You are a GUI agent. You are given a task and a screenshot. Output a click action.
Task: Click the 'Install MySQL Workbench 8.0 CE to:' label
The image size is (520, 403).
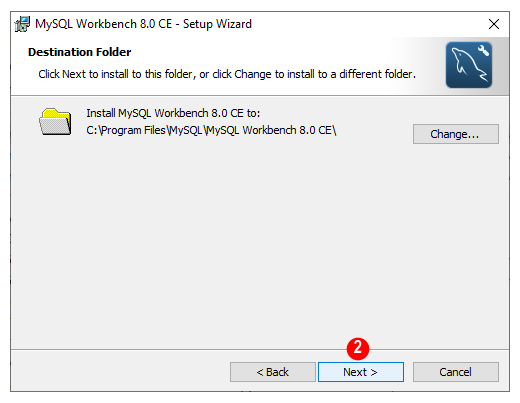coord(173,113)
